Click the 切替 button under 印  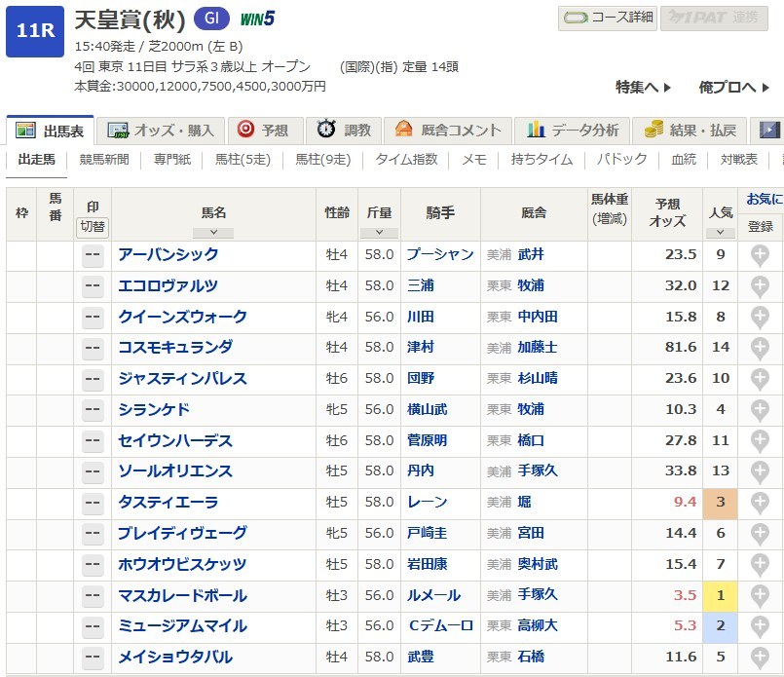pyautogui.click(x=93, y=227)
